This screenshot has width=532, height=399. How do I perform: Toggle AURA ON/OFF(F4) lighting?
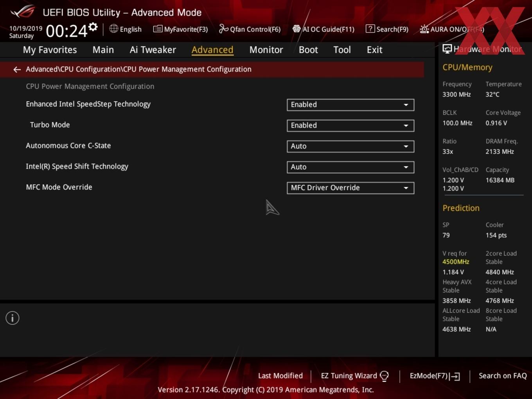(x=452, y=29)
